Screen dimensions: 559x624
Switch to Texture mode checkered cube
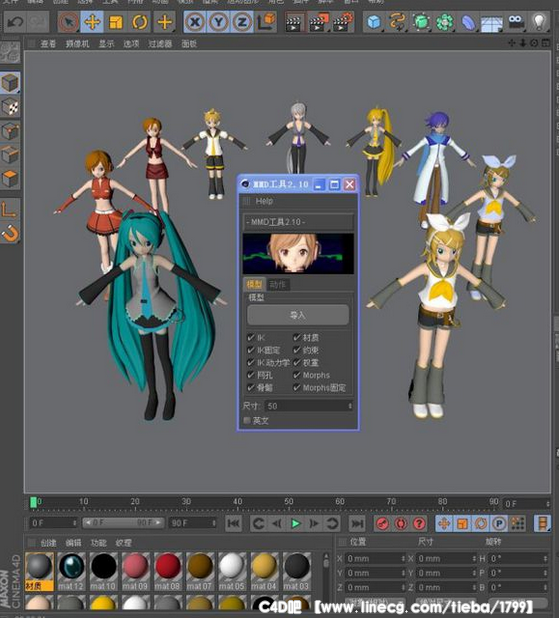[x=10, y=107]
